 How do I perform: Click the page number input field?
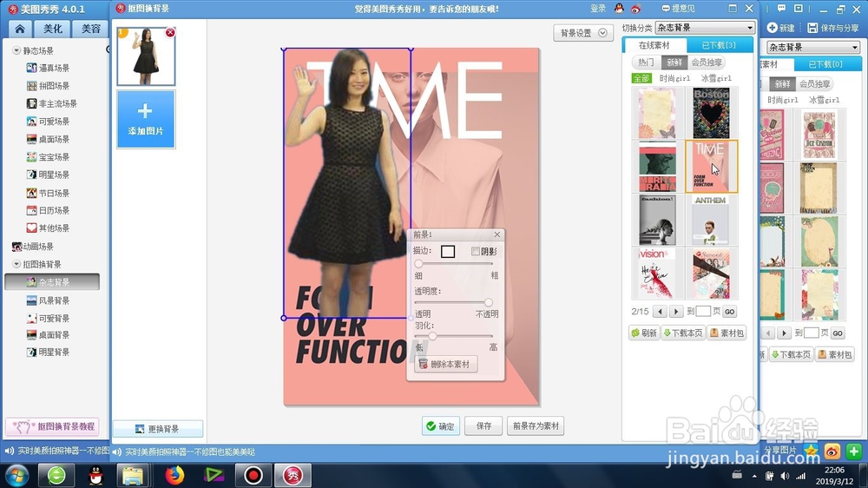[703, 312]
